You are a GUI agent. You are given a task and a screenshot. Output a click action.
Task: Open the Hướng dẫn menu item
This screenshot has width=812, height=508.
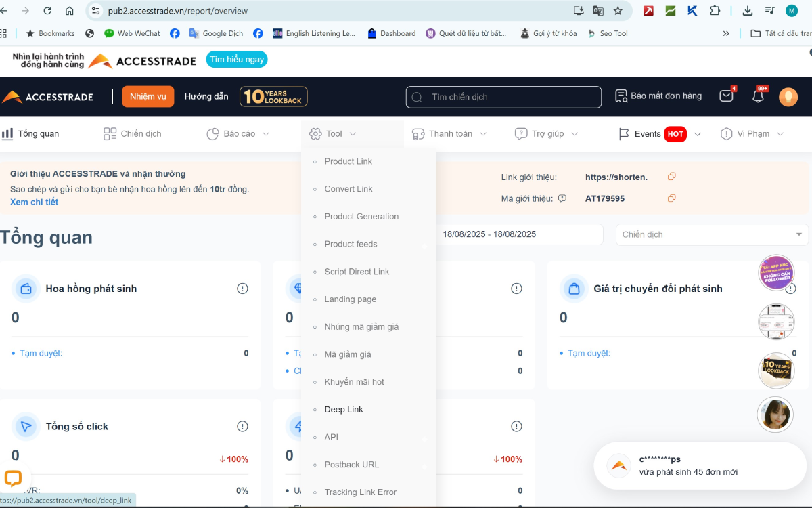206,96
